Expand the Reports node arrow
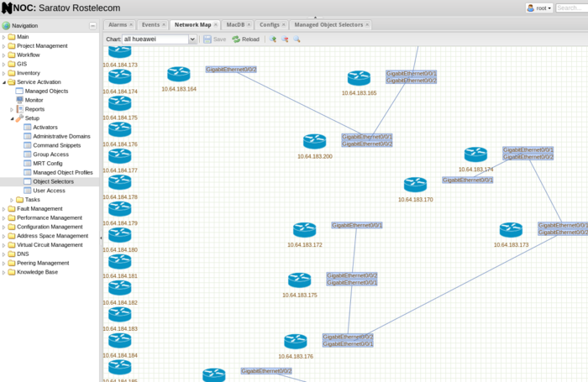The height and width of the screenshot is (382, 588). [12, 109]
